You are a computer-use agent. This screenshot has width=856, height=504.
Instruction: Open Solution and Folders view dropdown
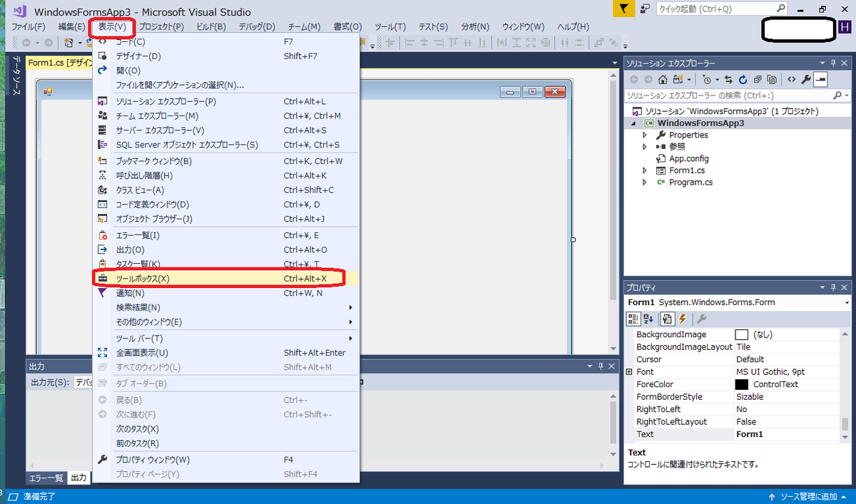(689, 80)
